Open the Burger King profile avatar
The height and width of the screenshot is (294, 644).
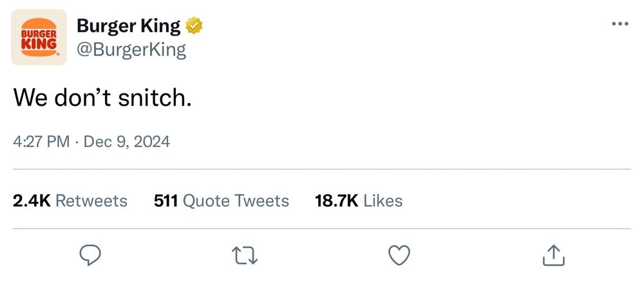pos(39,37)
